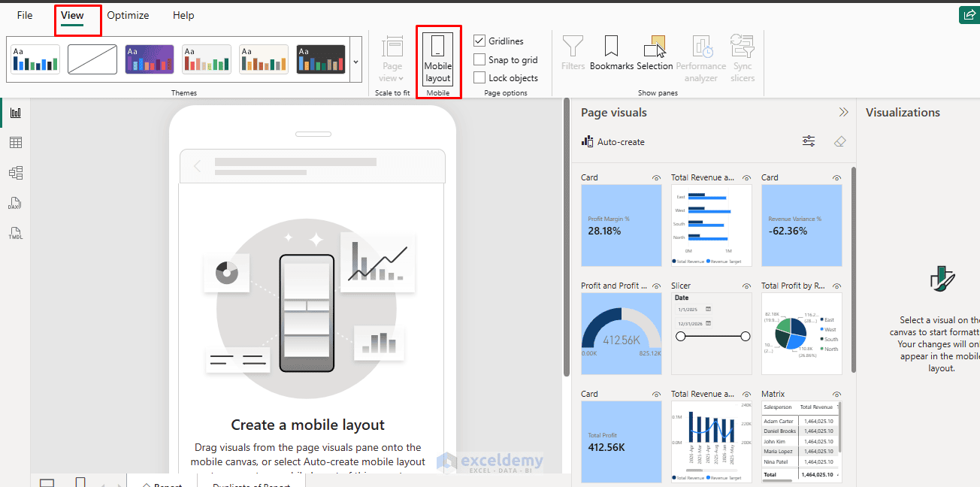Viewport: 980px width, 487px height.
Task: Enable Snap to grid
Action: [x=479, y=59]
